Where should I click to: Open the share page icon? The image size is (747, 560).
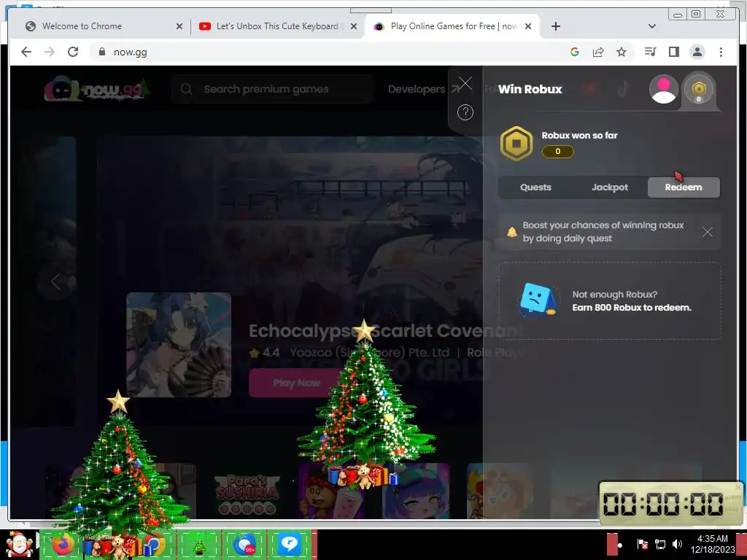coord(598,52)
